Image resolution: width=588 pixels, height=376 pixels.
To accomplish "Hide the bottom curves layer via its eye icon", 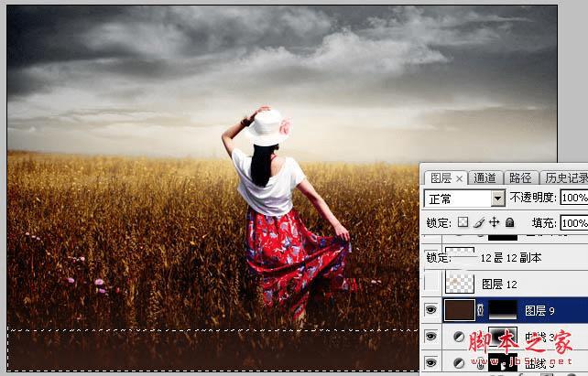I will tap(430, 362).
